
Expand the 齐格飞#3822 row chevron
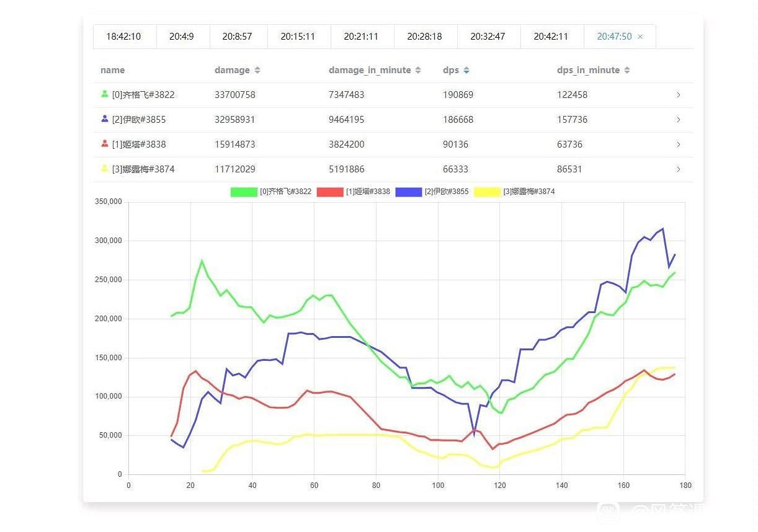tap(678, 95)
